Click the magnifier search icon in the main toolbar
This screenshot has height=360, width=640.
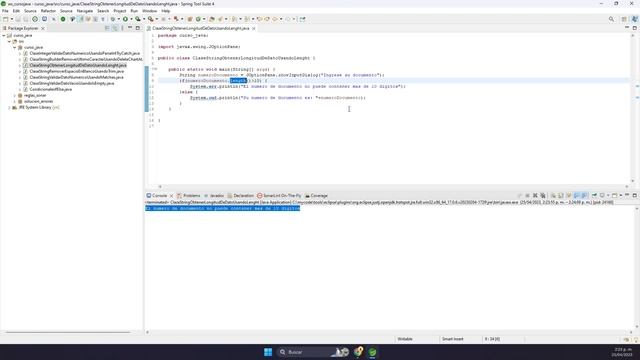pos(611,19)
